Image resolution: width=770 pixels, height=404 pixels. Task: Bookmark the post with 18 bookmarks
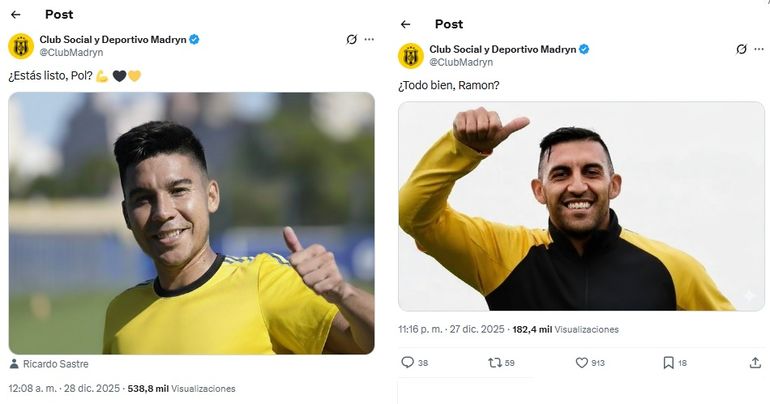[668, 363]
